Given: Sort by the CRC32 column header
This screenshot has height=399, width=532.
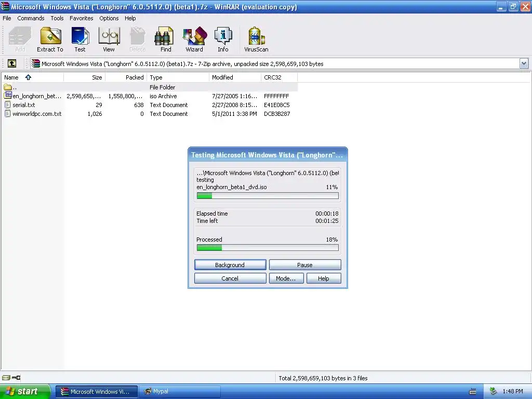Looking at the screenshot, I should [279, 77].
